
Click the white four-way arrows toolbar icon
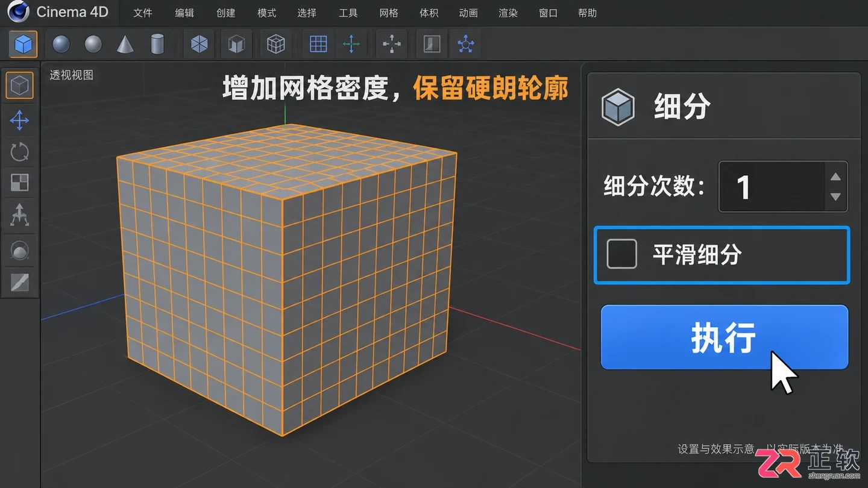click(392, 44)
